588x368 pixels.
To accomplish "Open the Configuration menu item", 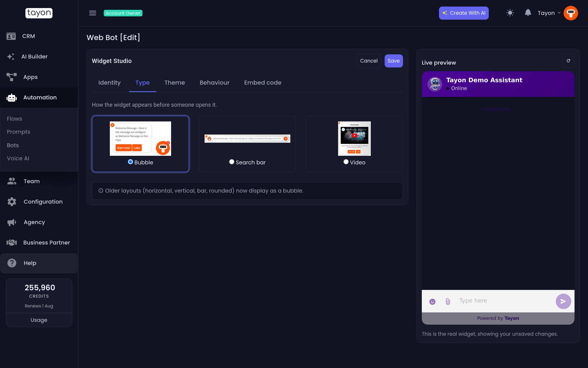I will pyautogui.click(x=39, y=202).
